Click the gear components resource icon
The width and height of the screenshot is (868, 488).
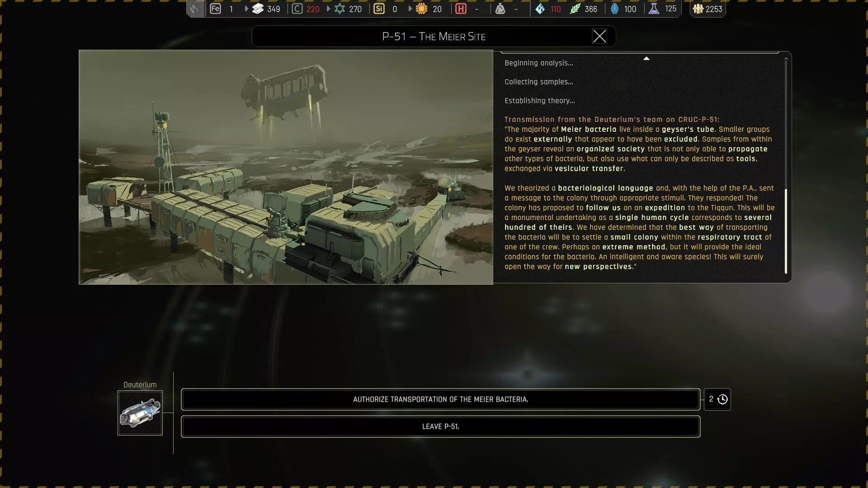click(340, 9)
